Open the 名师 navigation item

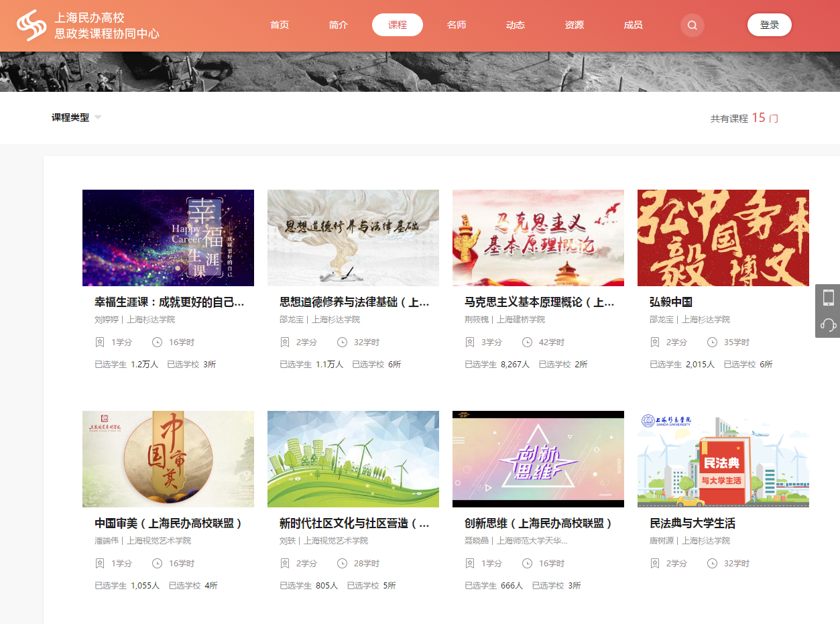point(457,25)
